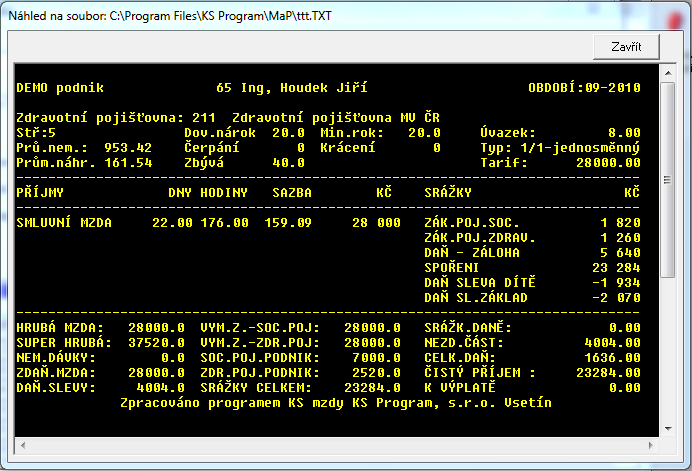
Task: Click the vertical scrollbar thumb
Action: coord(668,180)
